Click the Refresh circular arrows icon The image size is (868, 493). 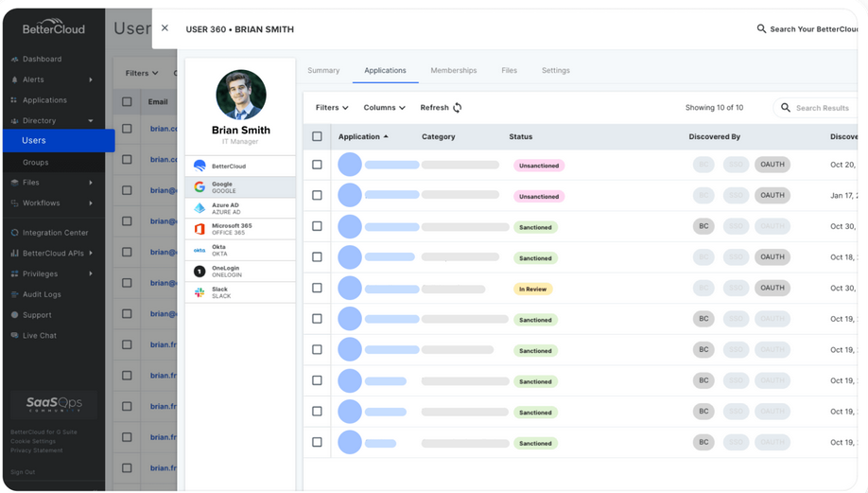pos(458,108)
